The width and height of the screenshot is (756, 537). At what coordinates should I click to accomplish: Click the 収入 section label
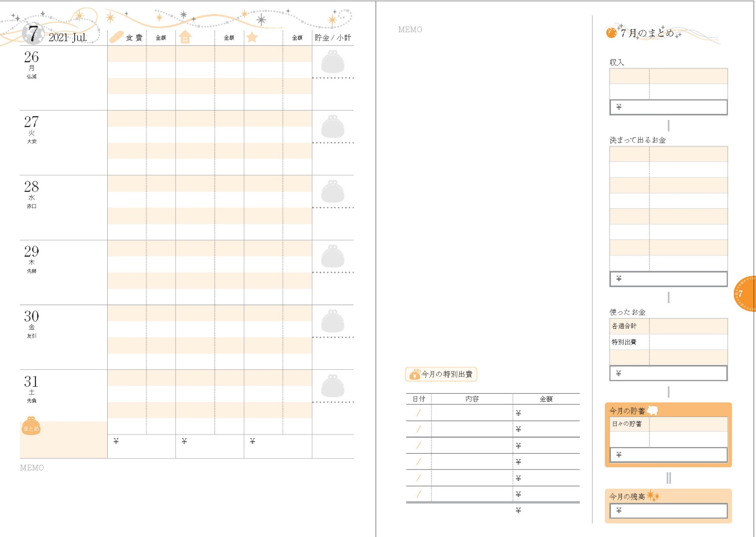coord(617,62)
